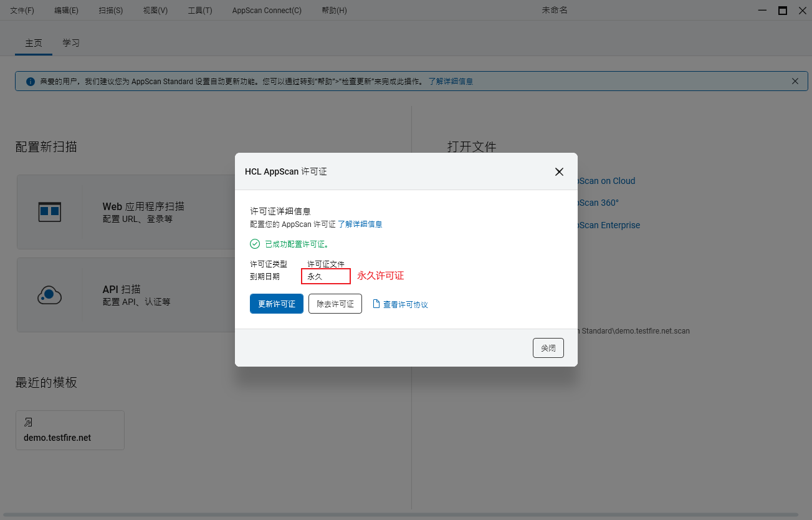
Task: Click the 永久 expiry date value
Action: [315, 276]
